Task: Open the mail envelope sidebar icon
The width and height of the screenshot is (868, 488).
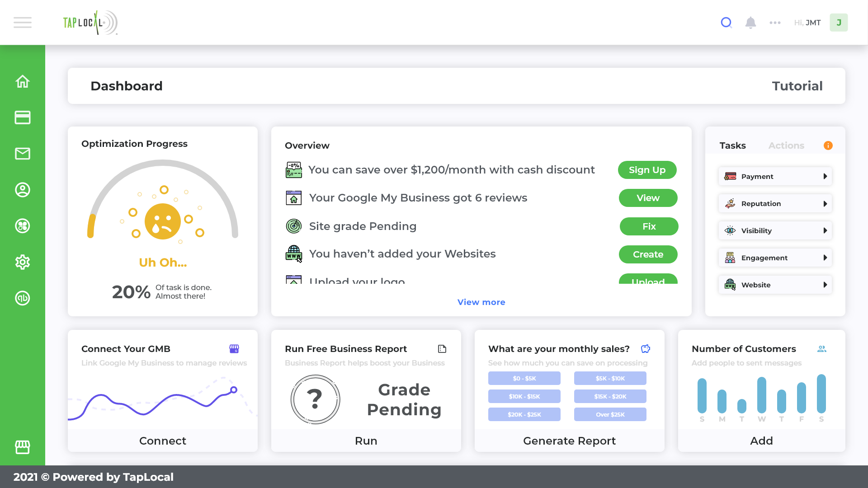Action: (x=23, y=154)
